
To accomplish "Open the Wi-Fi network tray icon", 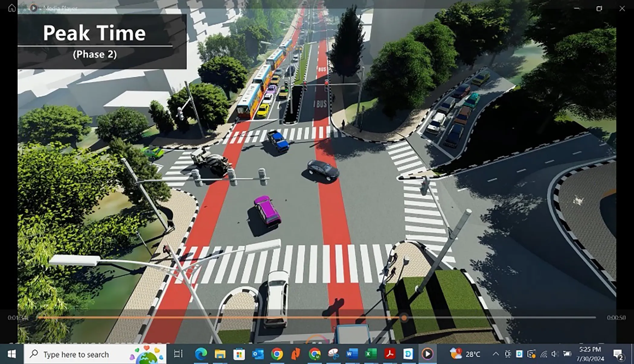I will click(x=543, y=354).
